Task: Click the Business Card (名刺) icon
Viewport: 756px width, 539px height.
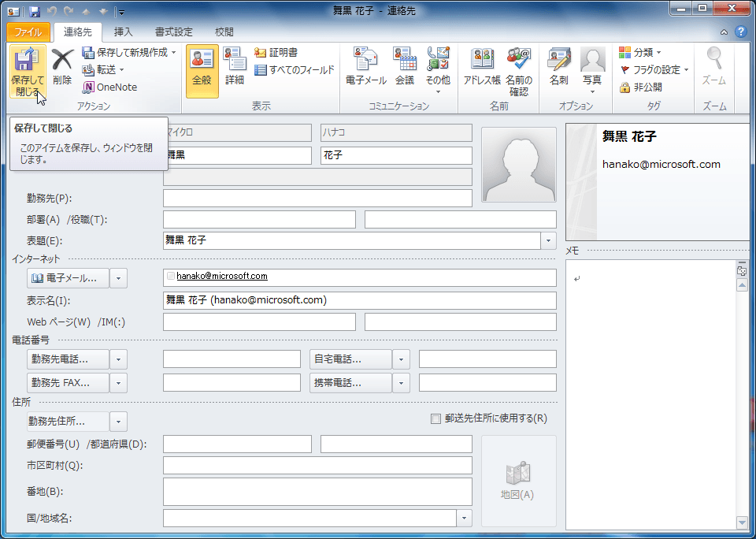Action: pos(559,68)
